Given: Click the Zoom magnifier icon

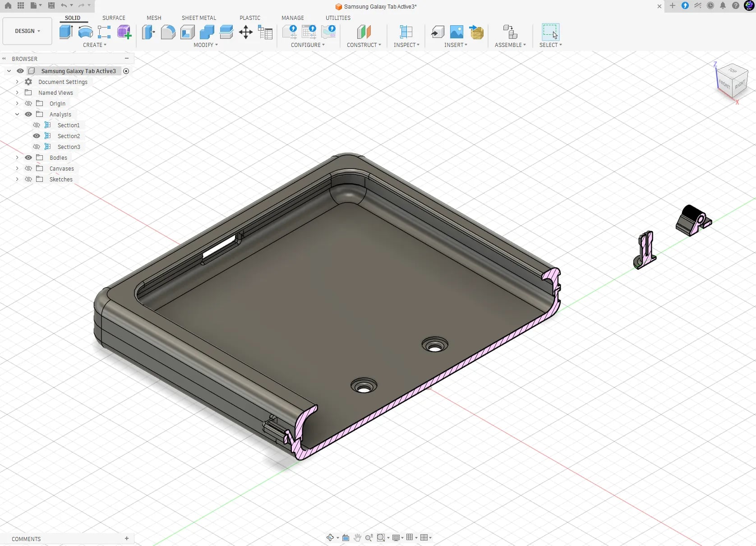Looking at the screenshot, I should [369, 537].
